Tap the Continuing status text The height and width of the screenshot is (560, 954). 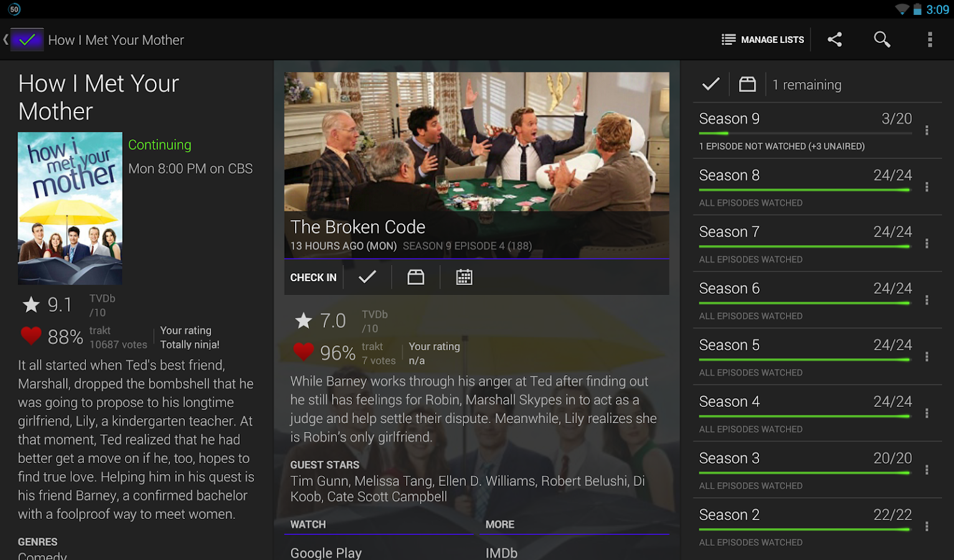(x=159, y=145)
